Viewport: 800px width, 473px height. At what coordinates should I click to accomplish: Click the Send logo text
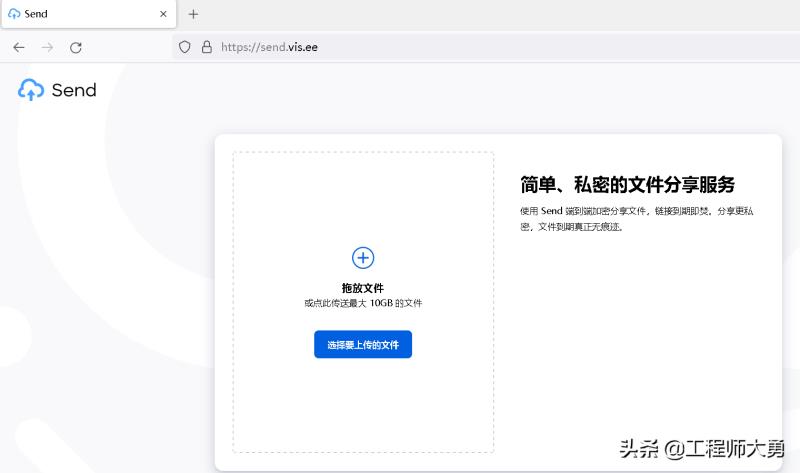click(74, 90)
